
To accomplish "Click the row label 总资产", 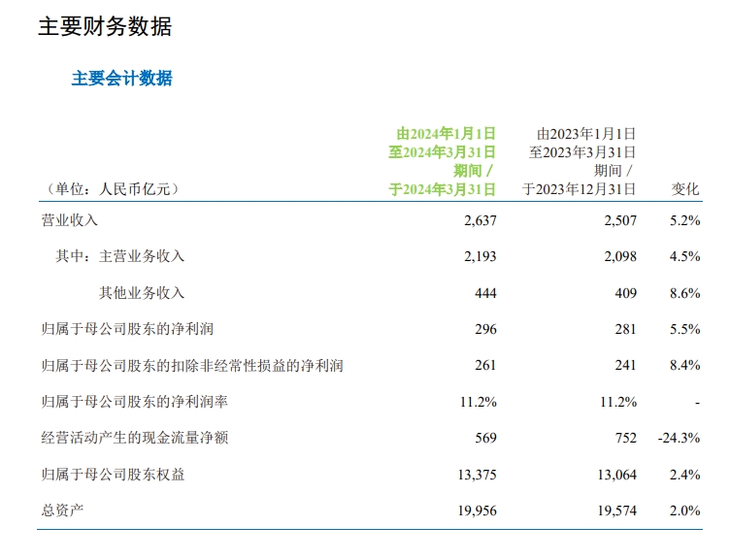I will click(62, 511).
